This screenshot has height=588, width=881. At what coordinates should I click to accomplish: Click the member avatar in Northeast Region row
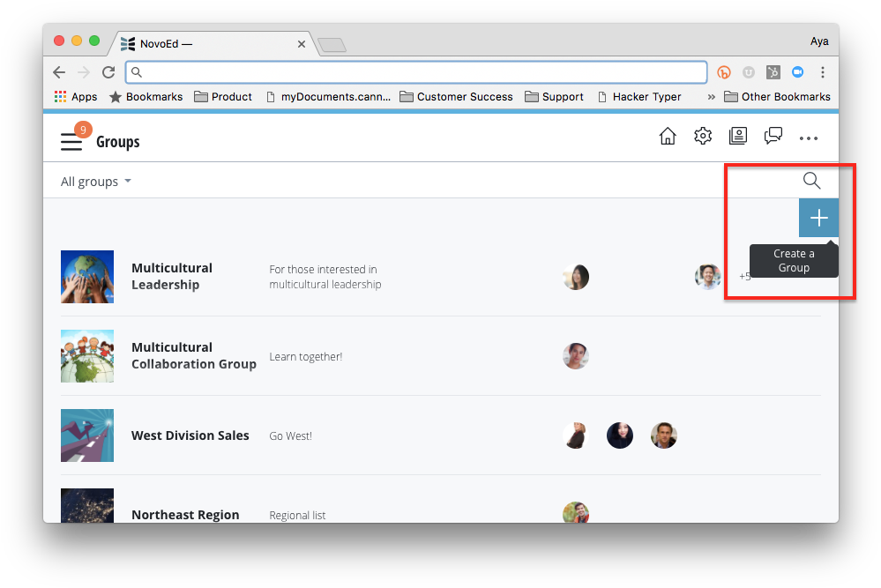pyautogui.click(x=576, y=512)
